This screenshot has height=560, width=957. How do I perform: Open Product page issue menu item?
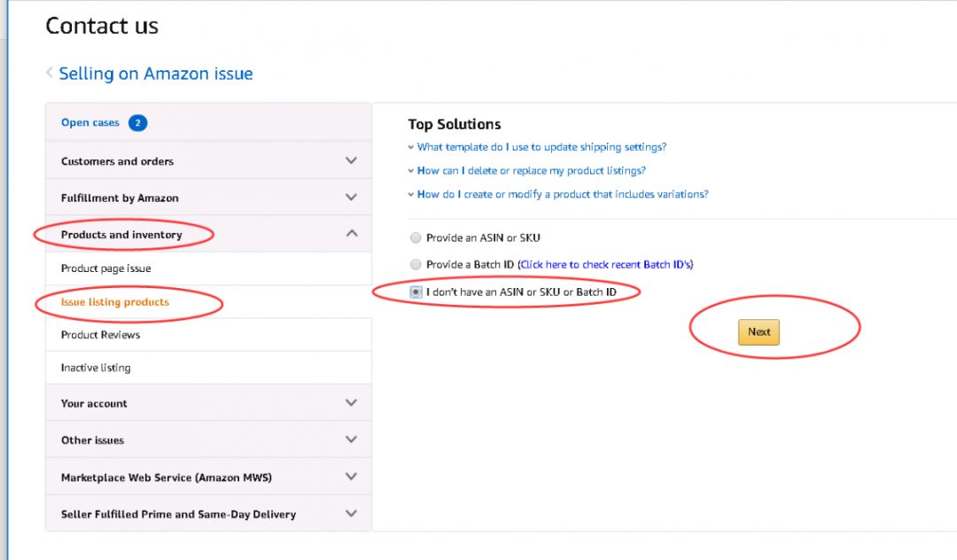(x=105, y=268)
